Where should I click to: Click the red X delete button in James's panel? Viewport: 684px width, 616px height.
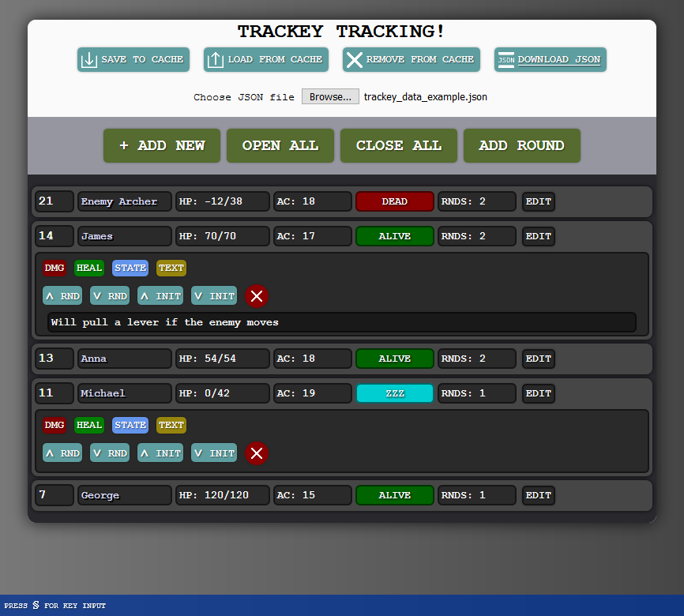click(x=257, y=296)
